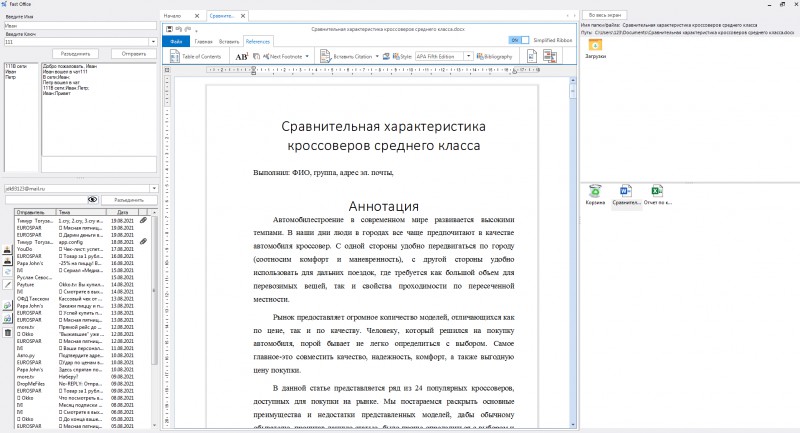Open the Paytuae email row
Screen dimensions: 800x433
pos(82,285)
